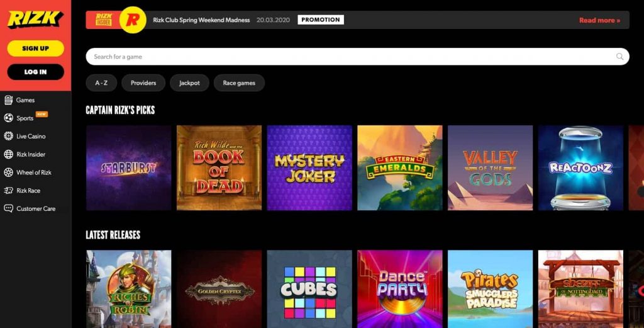Open Eastern Emeralds game tile
The width and height of the screenshot is (644, 328).
[399, 167]
